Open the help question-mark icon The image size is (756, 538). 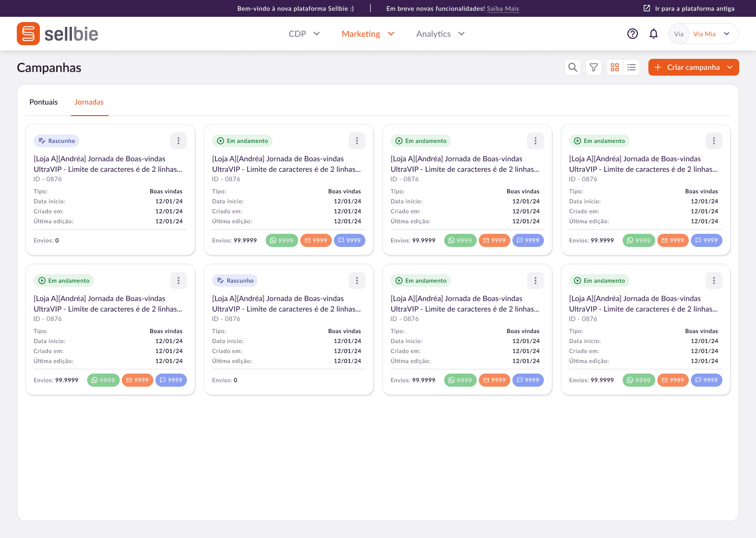coord(633,34)
